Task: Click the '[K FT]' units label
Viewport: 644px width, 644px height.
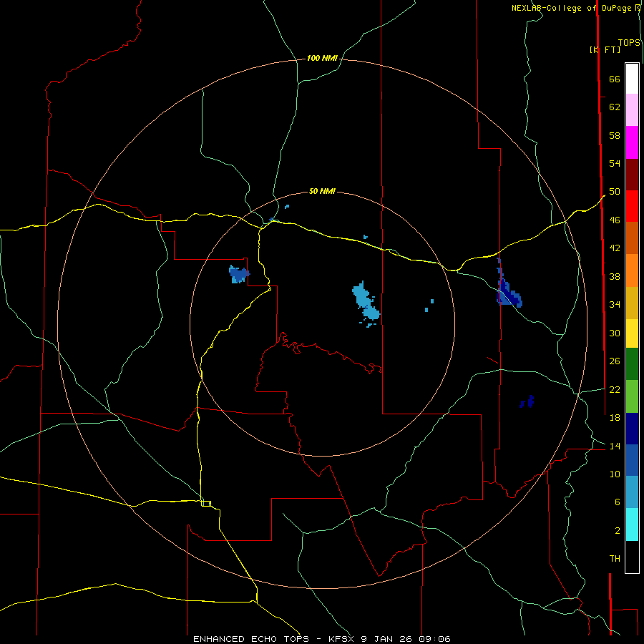Action: point(605,49)
